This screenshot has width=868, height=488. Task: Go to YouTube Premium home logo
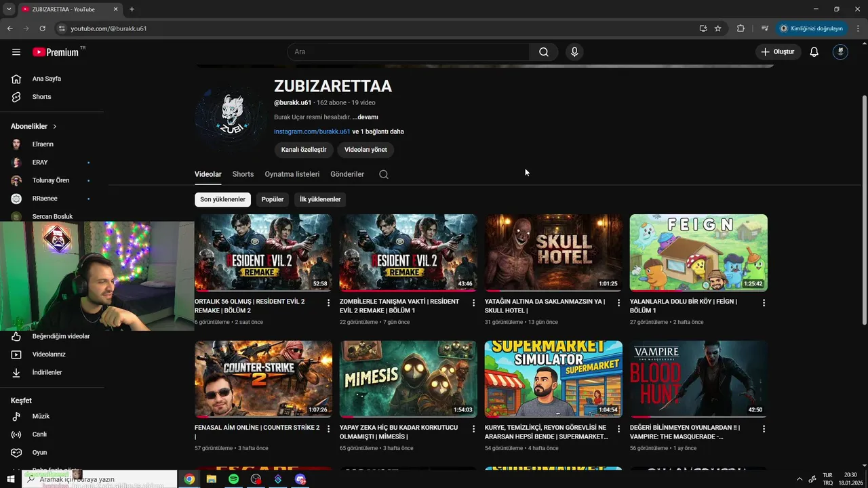[x=56, y=52]
